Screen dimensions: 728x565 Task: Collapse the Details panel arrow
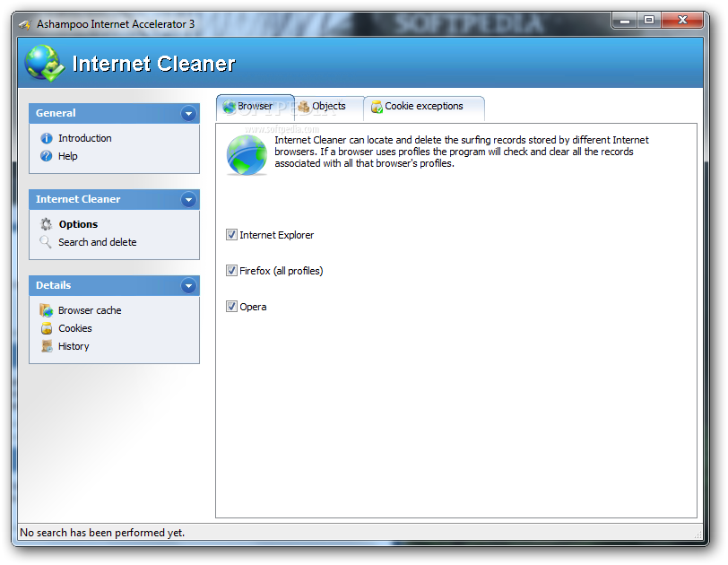click(188, 286)
